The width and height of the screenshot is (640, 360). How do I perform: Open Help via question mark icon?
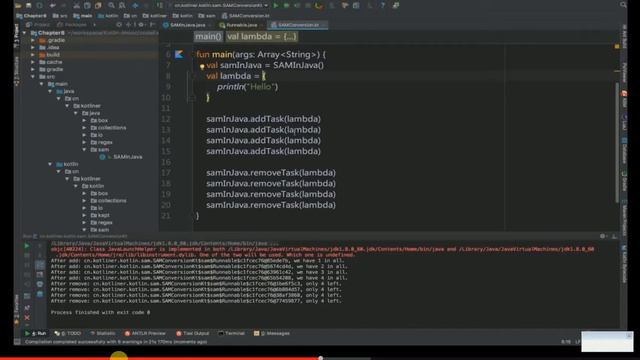pos(382,5)
